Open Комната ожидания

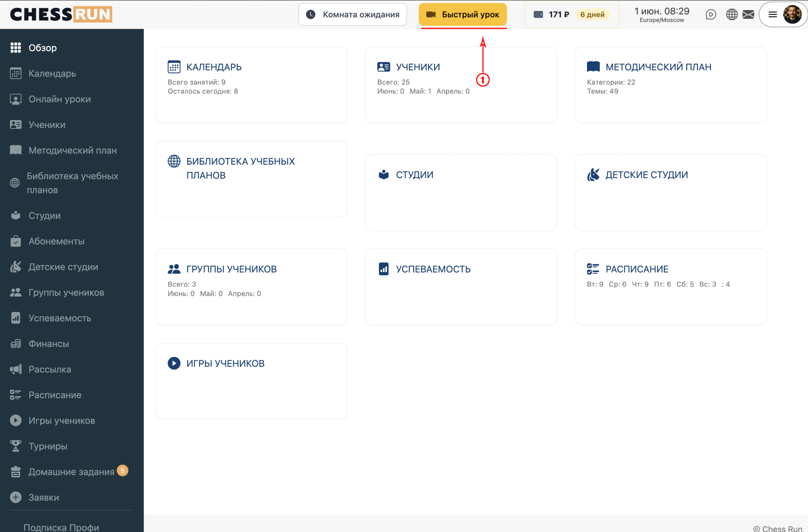pyautogui.click(x=352, y=14)
